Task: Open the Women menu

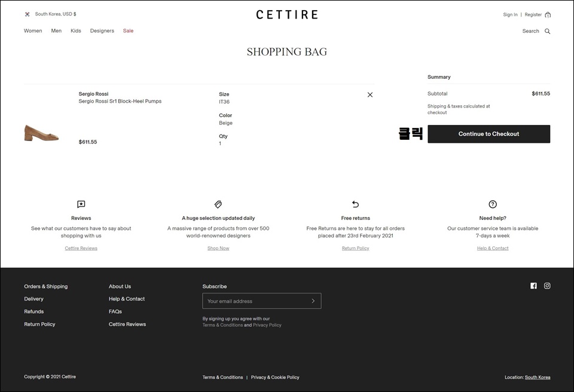Action: (33, 30)
